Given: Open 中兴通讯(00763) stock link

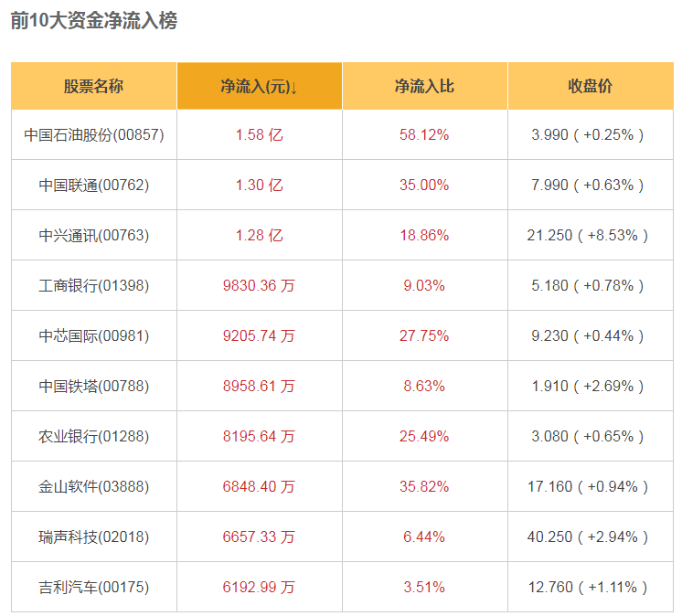Looking at the screenshot, I should tap(93, 236).
